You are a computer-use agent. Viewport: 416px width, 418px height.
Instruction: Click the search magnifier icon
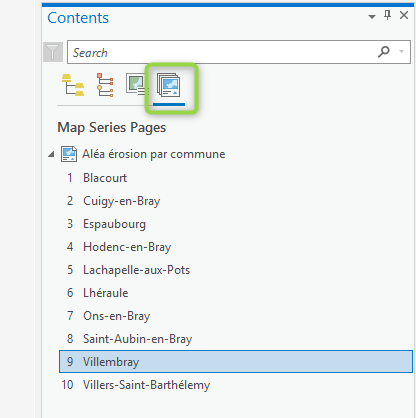(384, 52)
